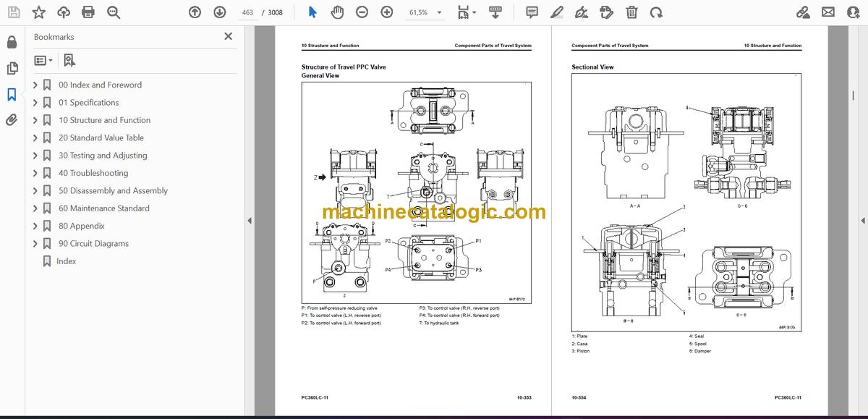Expand the 40 Troubleshooting bookmark
This screenshot has width=868, height=419.
click(35, 173)
